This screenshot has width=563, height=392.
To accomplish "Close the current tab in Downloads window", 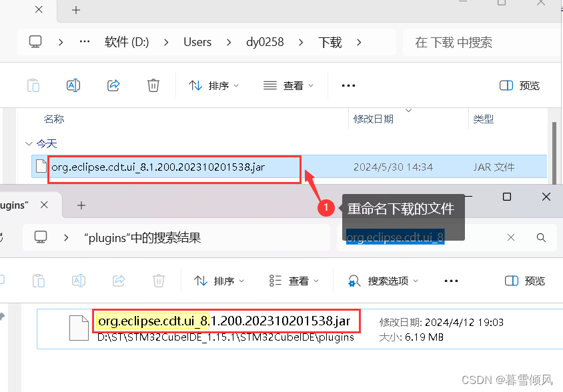I will (x=39, y=9).
